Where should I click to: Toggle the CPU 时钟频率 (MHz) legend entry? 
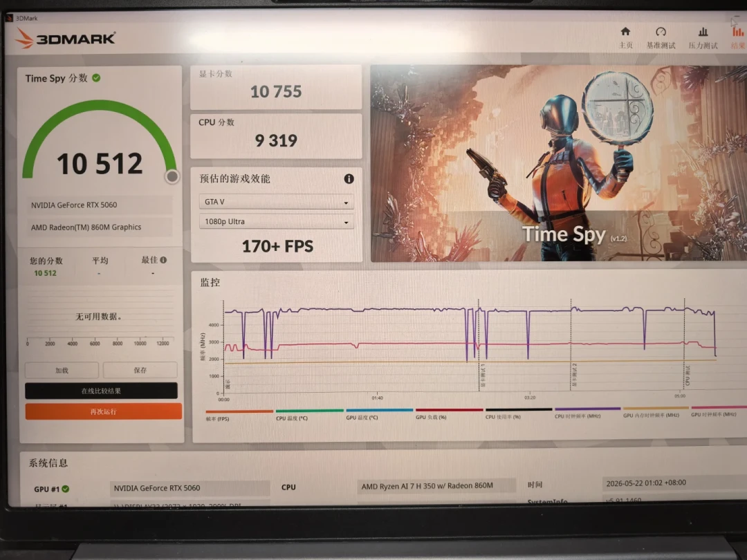point(587,412)
